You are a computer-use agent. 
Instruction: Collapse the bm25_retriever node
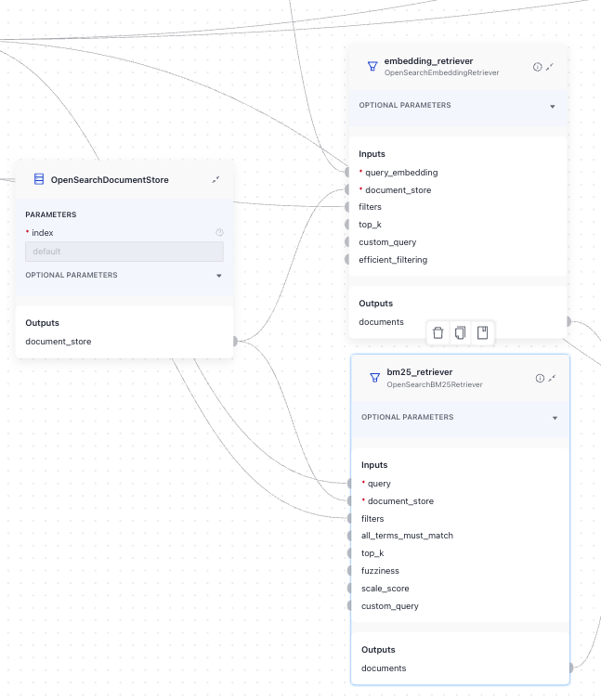553,378
